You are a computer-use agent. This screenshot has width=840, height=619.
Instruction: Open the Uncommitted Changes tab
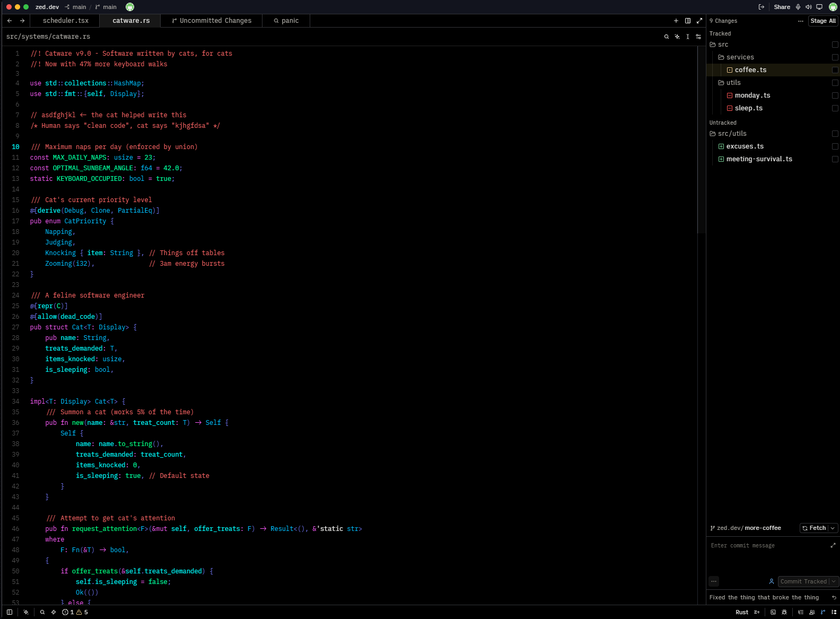pyautogui.click(x=212, y=21)
